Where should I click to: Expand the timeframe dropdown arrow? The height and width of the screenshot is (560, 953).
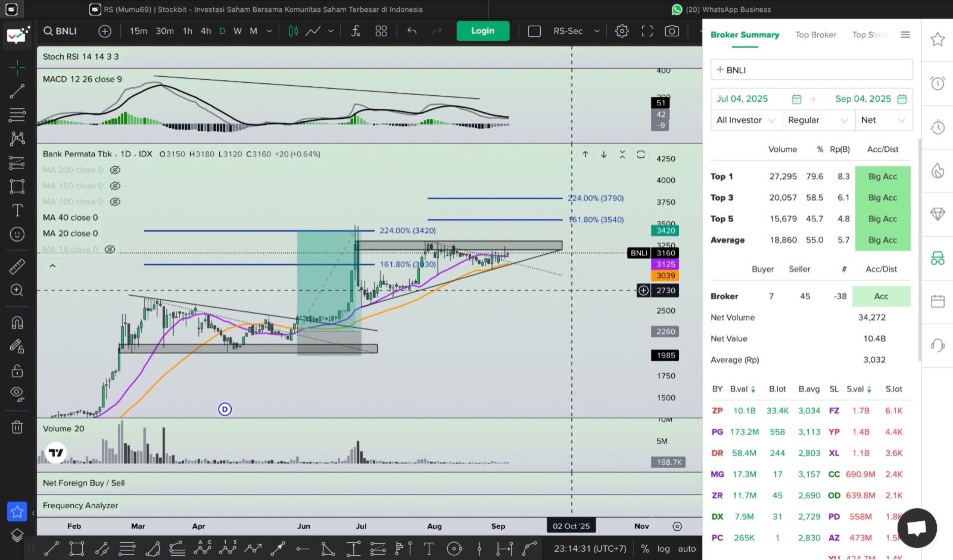point(269,31)
